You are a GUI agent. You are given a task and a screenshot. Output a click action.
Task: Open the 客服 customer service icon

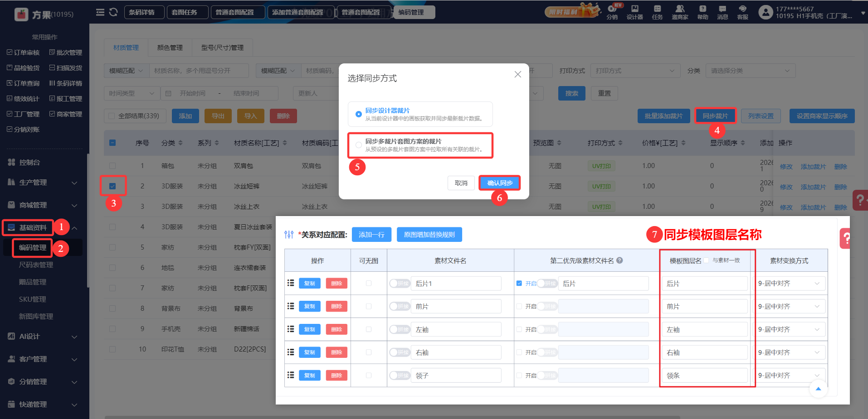pos(742,12)
